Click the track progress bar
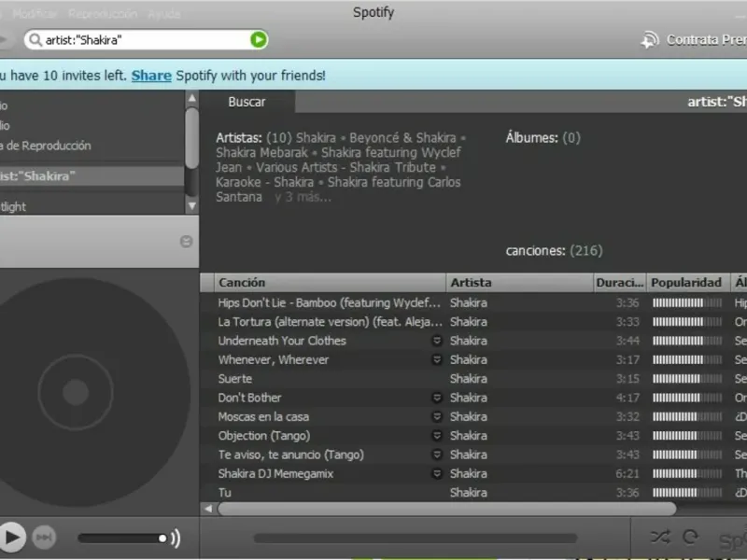747x560 pixels. pos(416,539)
